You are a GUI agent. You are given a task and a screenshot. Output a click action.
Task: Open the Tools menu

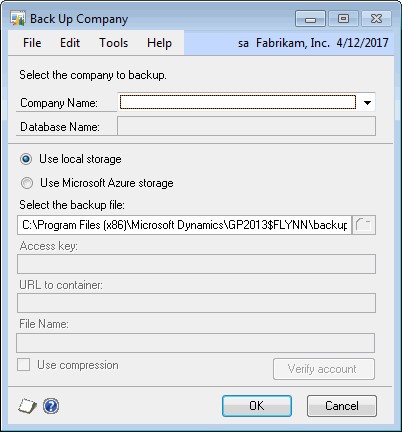tap(114, 43)
